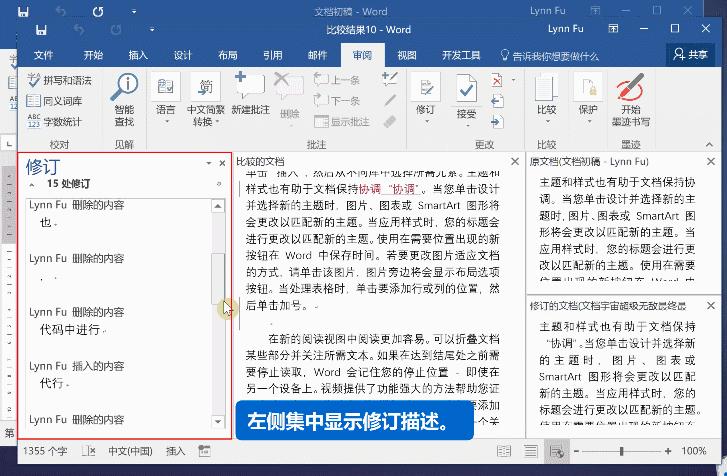The width and height of the screenshot is (727, 476).
Task: Go to Previous comment (上一条)
Action: pyautogui.click(x=337, y=80)
